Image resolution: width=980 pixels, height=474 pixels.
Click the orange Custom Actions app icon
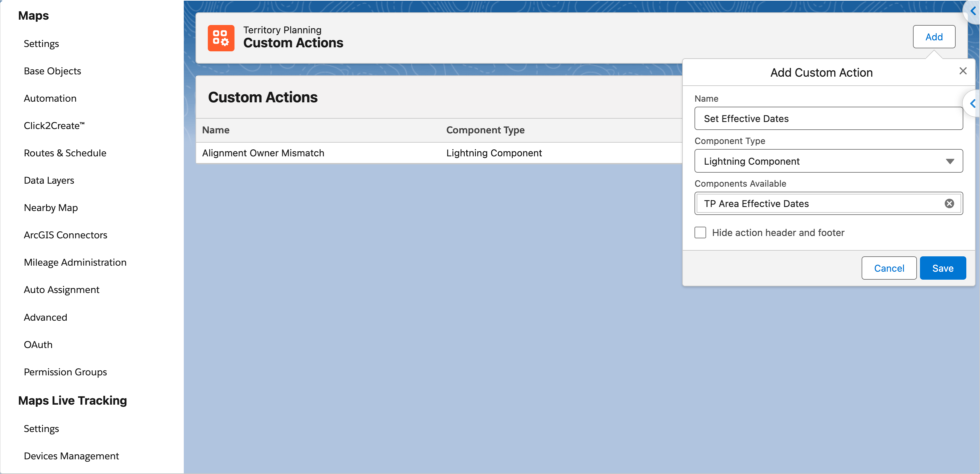click(x=221, y=38)
